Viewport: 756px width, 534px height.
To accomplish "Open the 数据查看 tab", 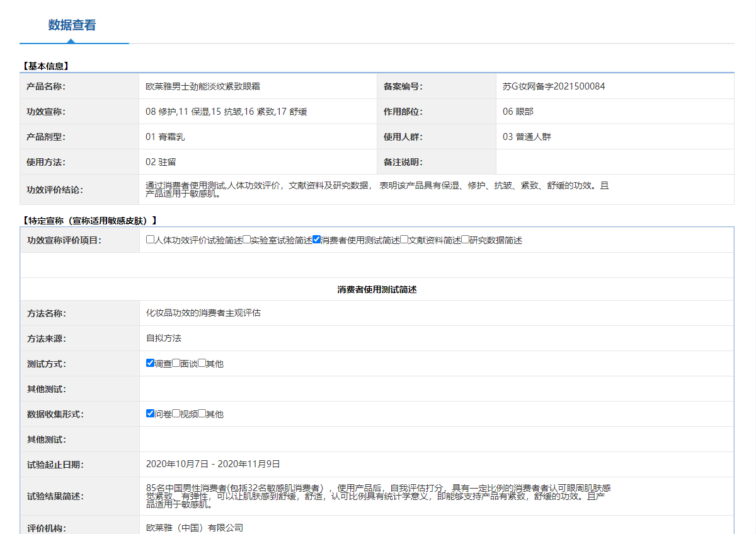I will tap(72, 25).
